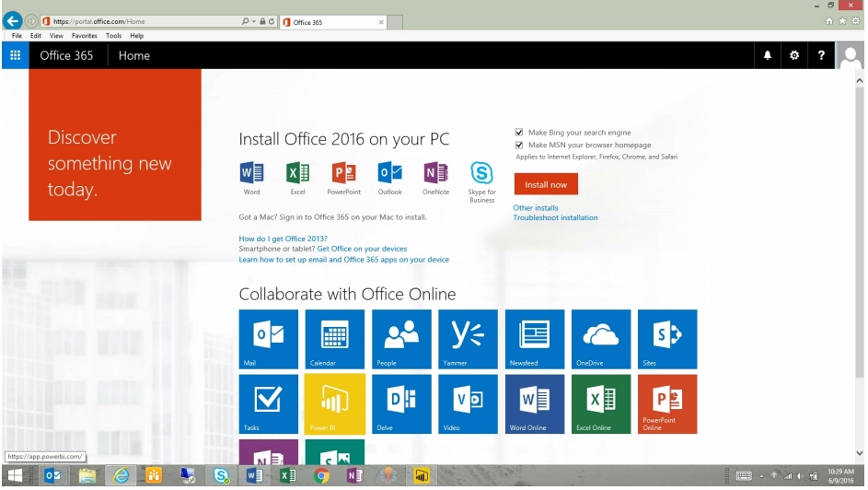868x490 pixels.
Task: Open the settings gear in header
Action: [794, 55]
